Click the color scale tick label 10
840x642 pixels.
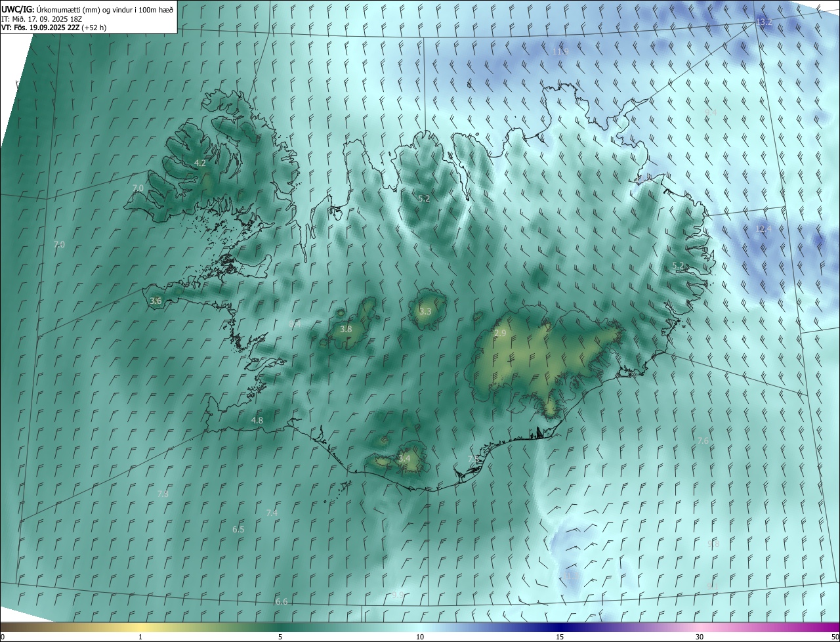click(x=420, y=637)
